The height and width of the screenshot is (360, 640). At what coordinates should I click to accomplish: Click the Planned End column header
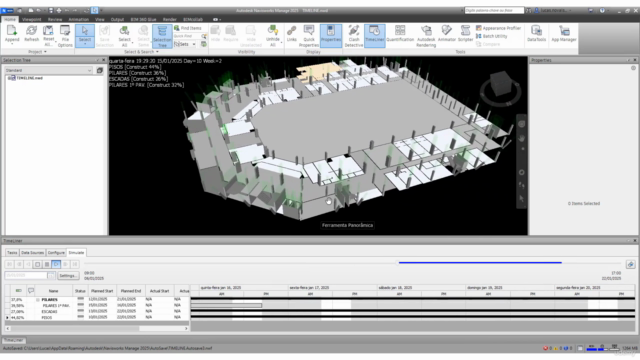(131, 291)
